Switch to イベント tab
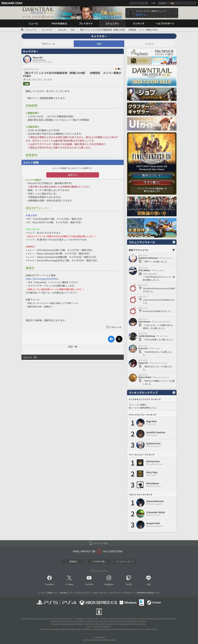Viewport: 198px width, 644px height. (149, 44)
